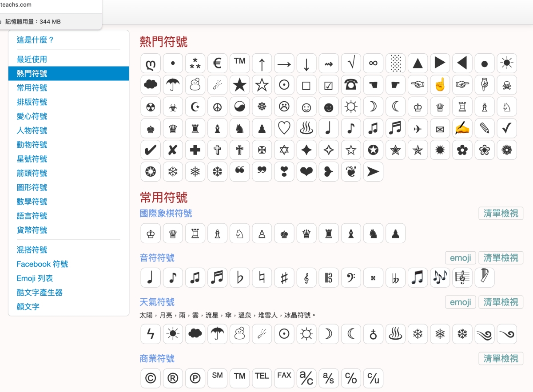The image size is (533, 392).
Task: Click the c/o care-of symbol
Action: point(351,378)
